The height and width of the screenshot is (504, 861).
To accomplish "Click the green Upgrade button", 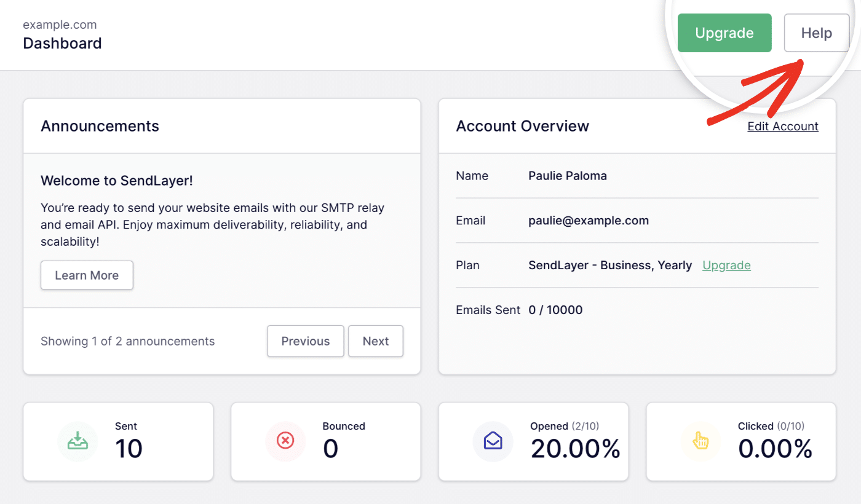I will (x=724, y=33).
